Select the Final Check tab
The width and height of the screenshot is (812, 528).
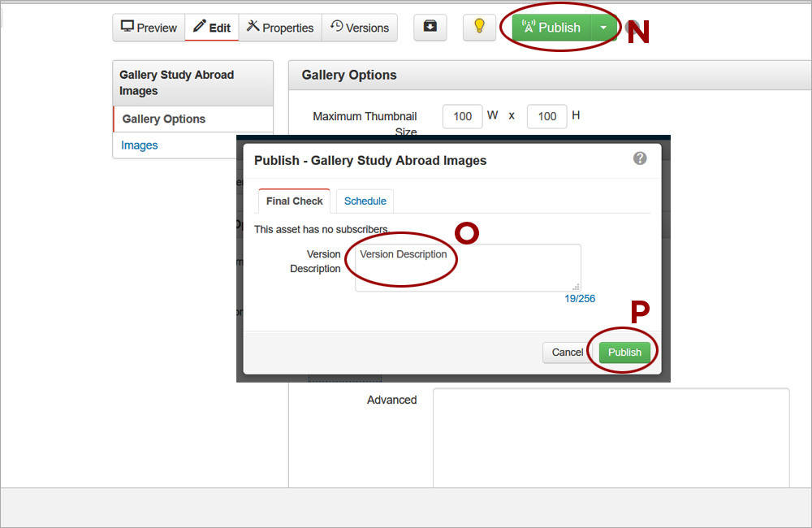point(294,201)
